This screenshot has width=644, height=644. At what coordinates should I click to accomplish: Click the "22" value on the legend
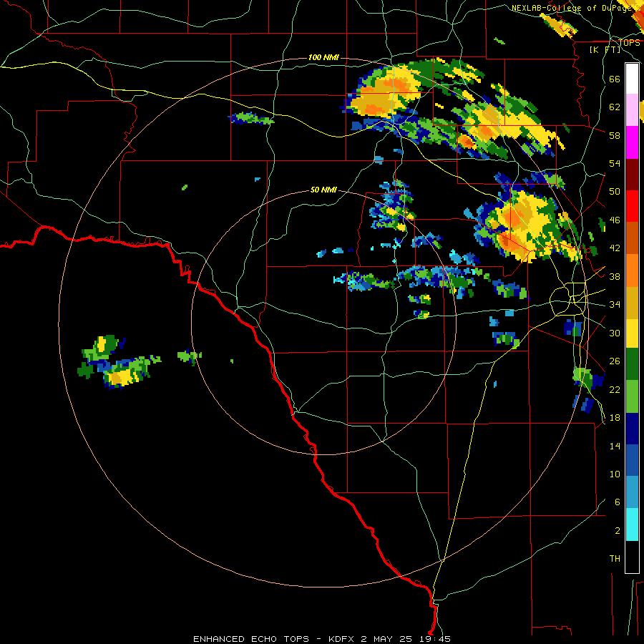(x=615, y=389)
